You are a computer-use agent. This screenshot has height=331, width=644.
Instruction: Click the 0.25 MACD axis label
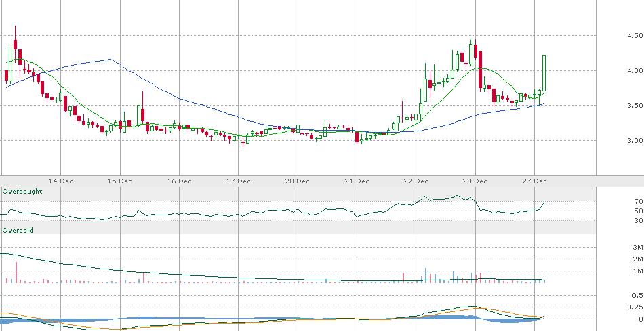[x=636, y=307]
